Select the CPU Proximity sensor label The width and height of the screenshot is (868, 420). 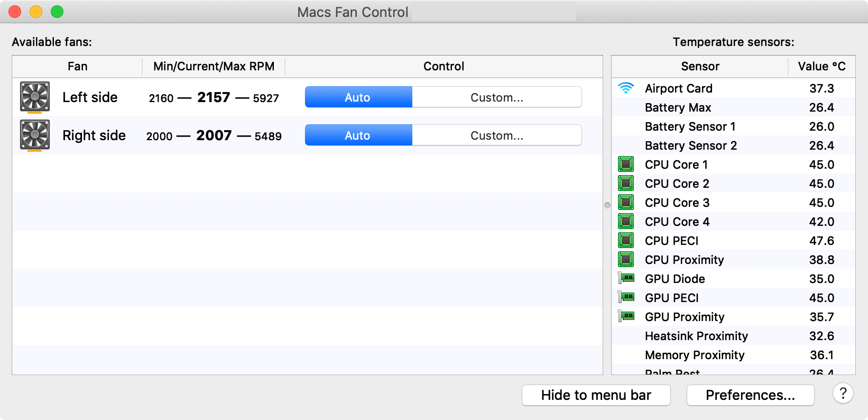(685, 260)
